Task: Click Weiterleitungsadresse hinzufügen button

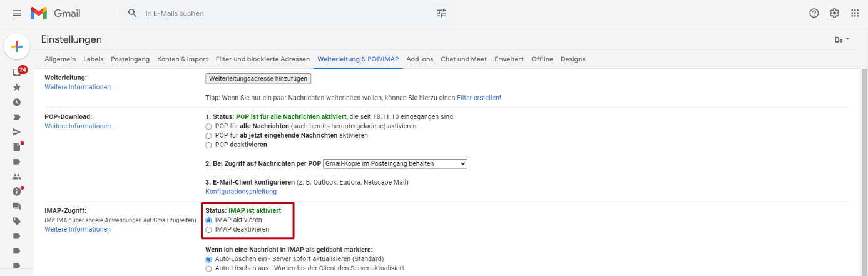Action: 258,79
